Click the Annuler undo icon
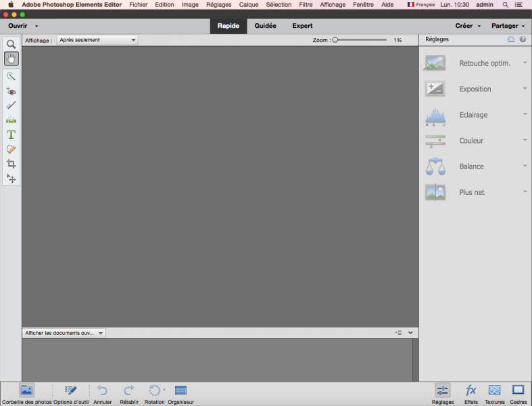This screenshot has width=532, height=406. pos(102,390)
